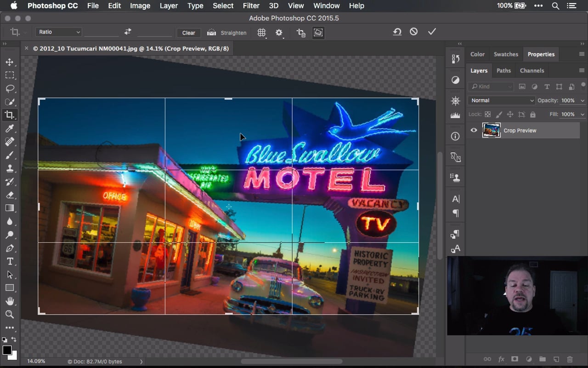588x368 pixels.
Task: Switch to the Swatches tab
Action: pyautogui.click(x=506, y=54)
